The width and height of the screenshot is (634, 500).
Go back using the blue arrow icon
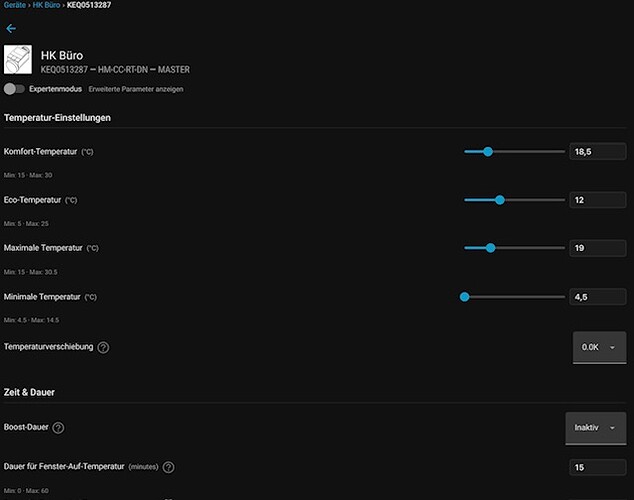click(11, 29)
